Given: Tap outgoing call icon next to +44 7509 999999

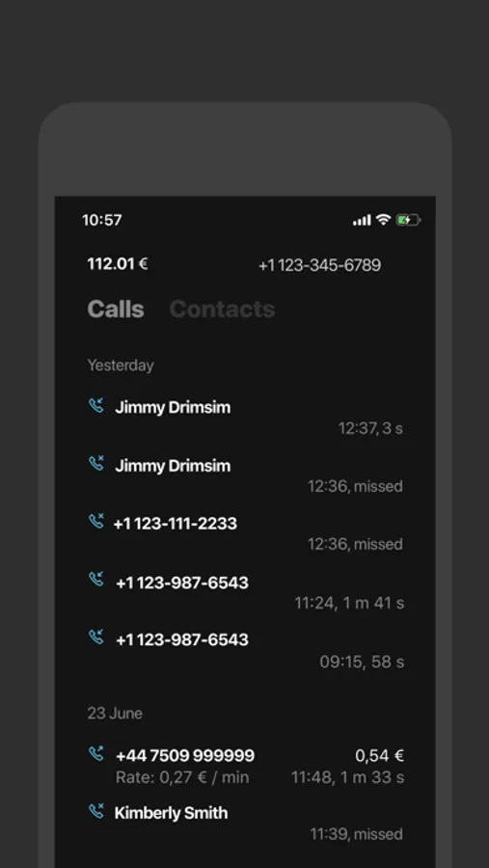Looking at the screenshot, I should 96,753.
